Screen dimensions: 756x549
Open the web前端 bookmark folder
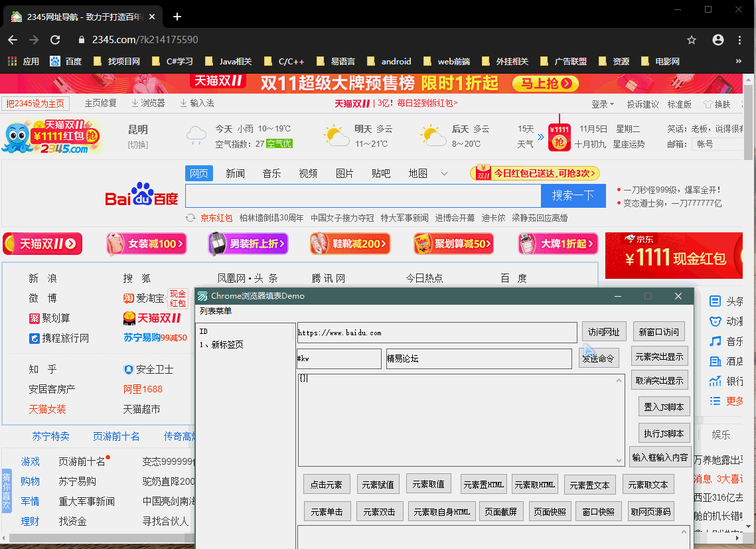(447, 61)
